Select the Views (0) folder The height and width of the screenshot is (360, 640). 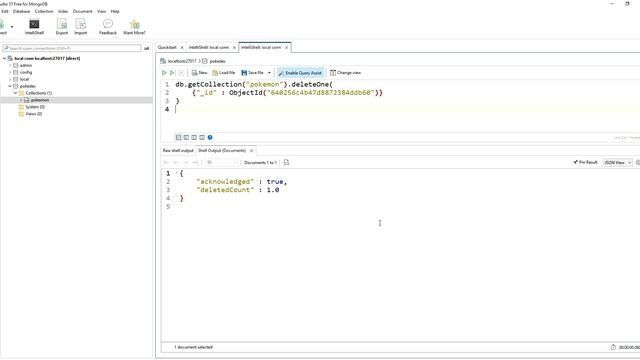point(33,114)
